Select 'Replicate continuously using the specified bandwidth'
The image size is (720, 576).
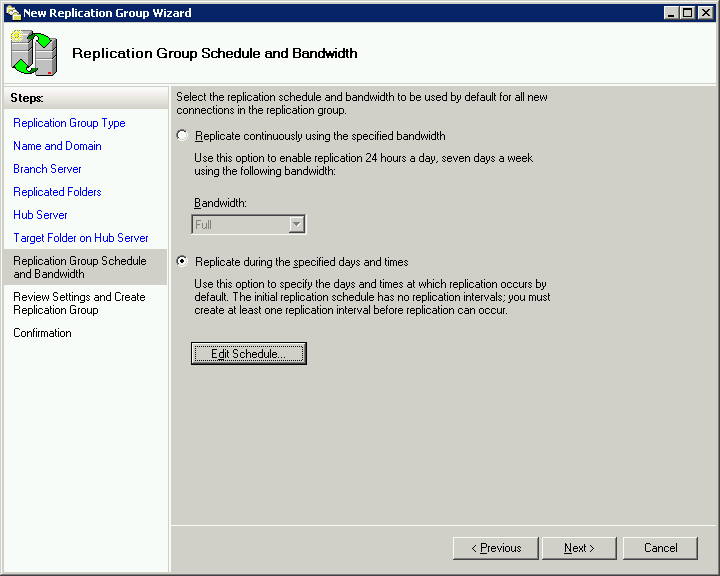coord(181,136)
